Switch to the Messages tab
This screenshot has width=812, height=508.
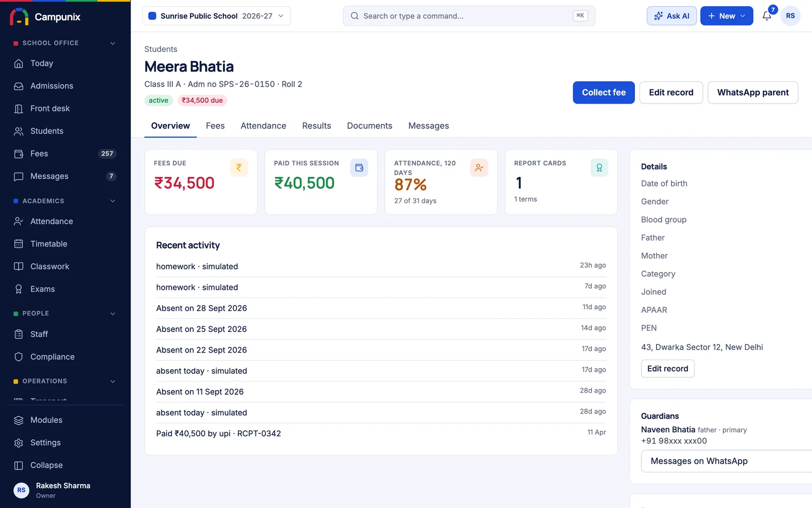pos(429,126)
